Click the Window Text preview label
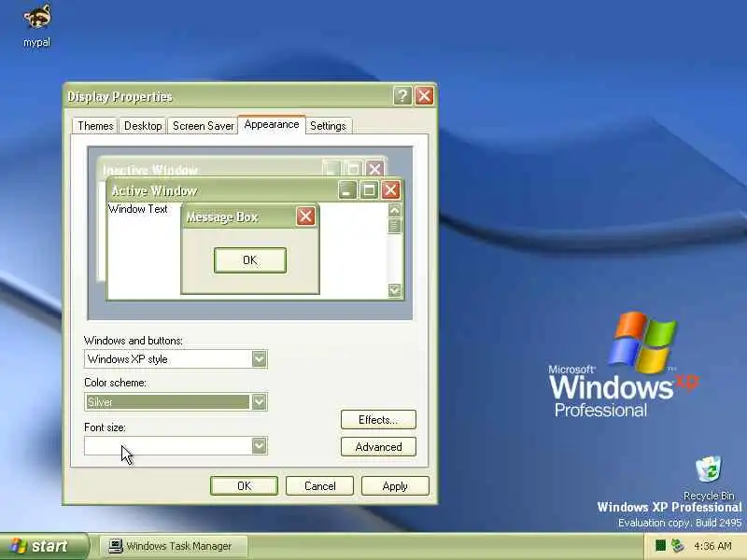Screen dimensions: 747x560 click(137, 209)
